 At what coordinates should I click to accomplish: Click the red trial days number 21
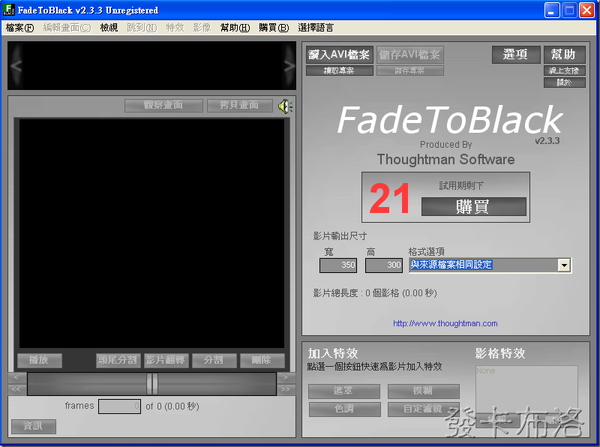click(x=389, y=198)
